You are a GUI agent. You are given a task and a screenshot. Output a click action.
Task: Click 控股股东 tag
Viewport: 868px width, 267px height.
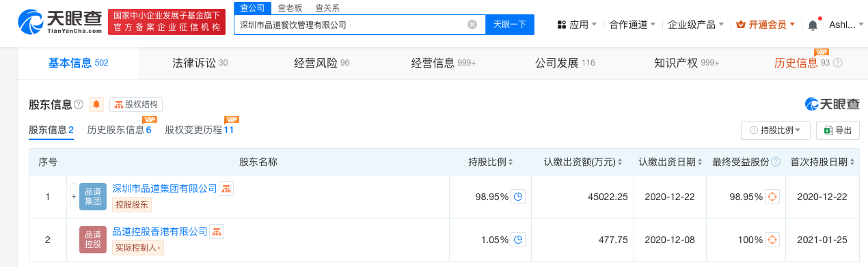(131, 204)
